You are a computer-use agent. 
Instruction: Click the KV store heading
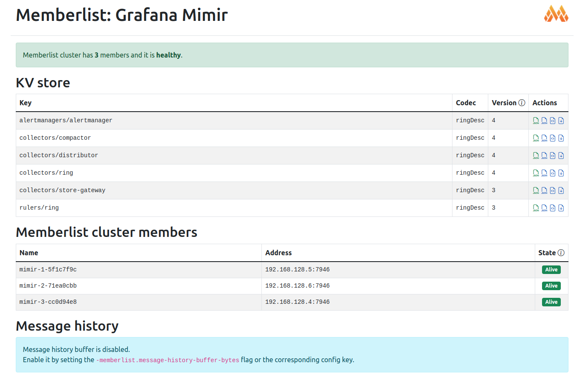pos(43,83)
